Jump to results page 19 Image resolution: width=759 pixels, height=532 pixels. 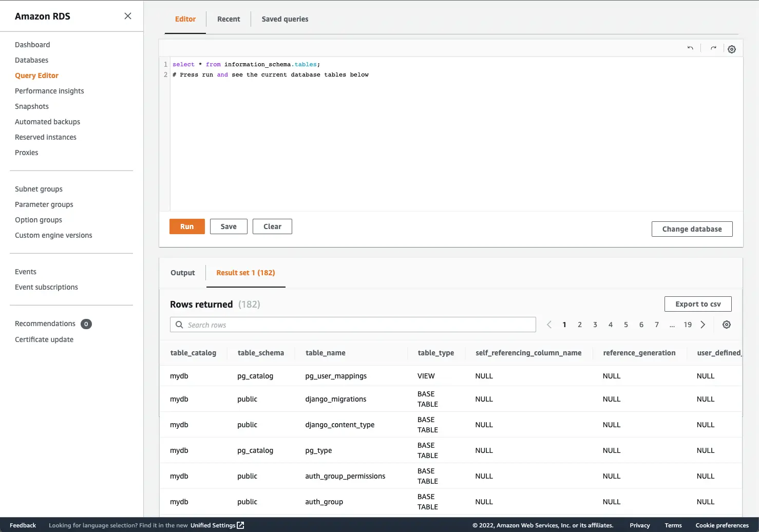(x=688, y=325)
